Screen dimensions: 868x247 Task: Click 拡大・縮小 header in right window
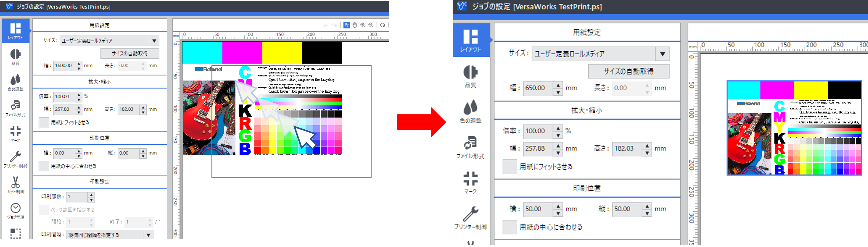coord(587,110)
